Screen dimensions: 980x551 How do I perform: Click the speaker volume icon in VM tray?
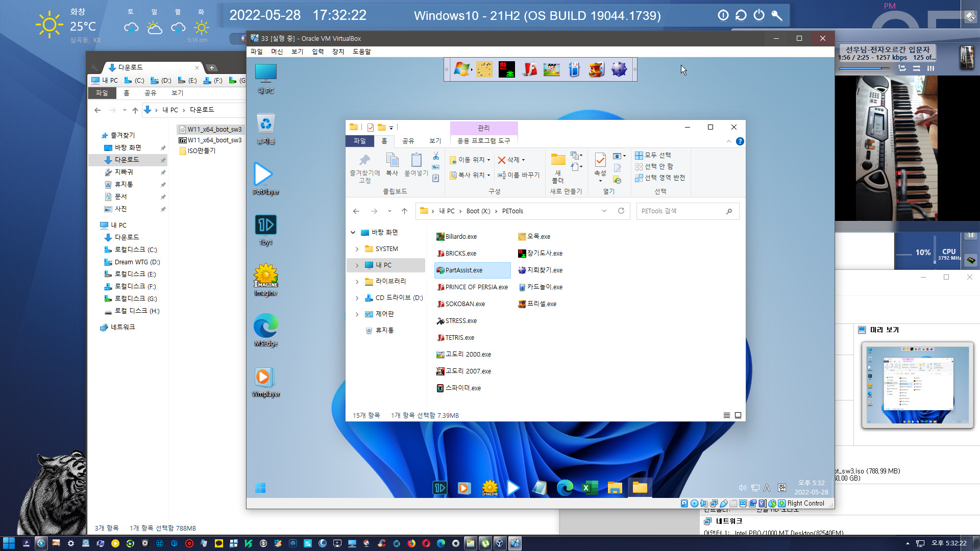pos(742,488)
